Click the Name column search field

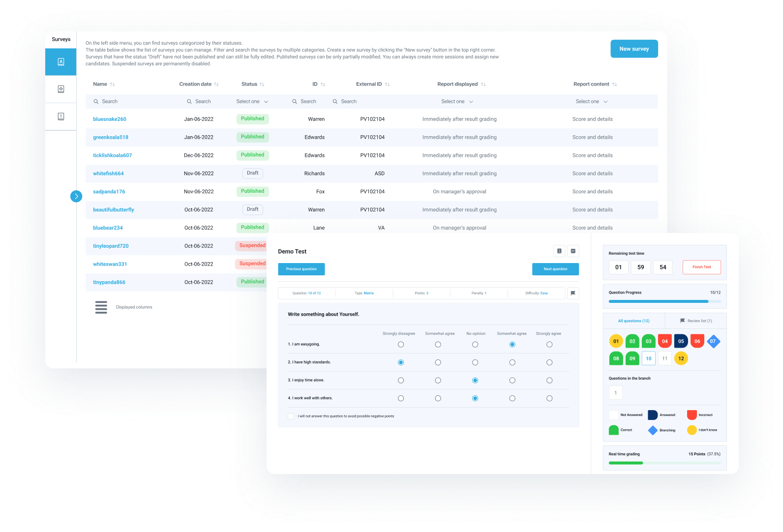[x=128, y=102]
